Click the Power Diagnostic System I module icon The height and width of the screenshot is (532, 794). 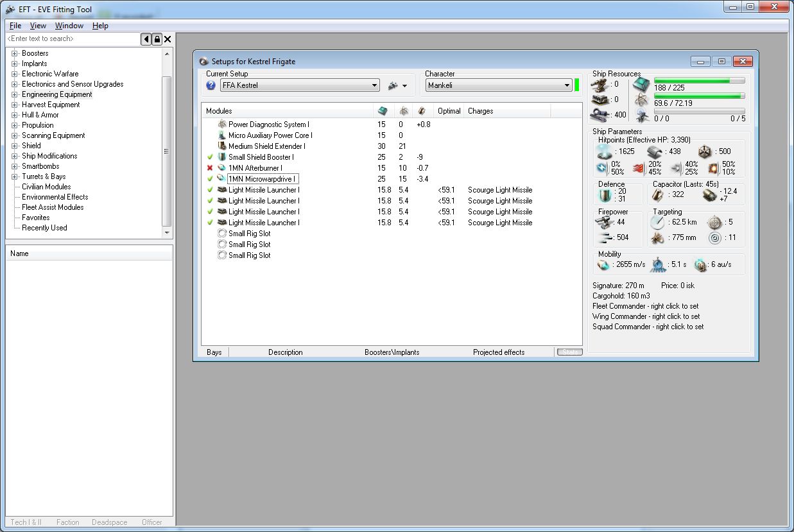tap(222, 124)
